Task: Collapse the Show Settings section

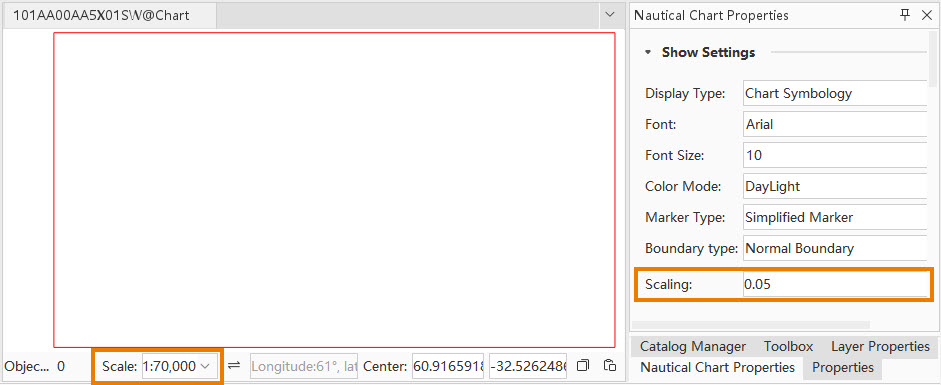Action: (x=648, y=53)
